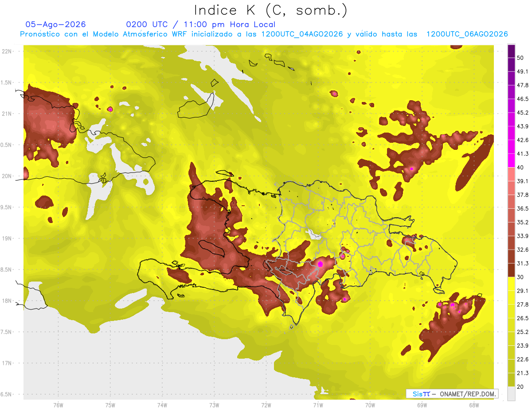Click the 46.5 color bar label
The width and height of the screenshot is (532, 411).
523,99
